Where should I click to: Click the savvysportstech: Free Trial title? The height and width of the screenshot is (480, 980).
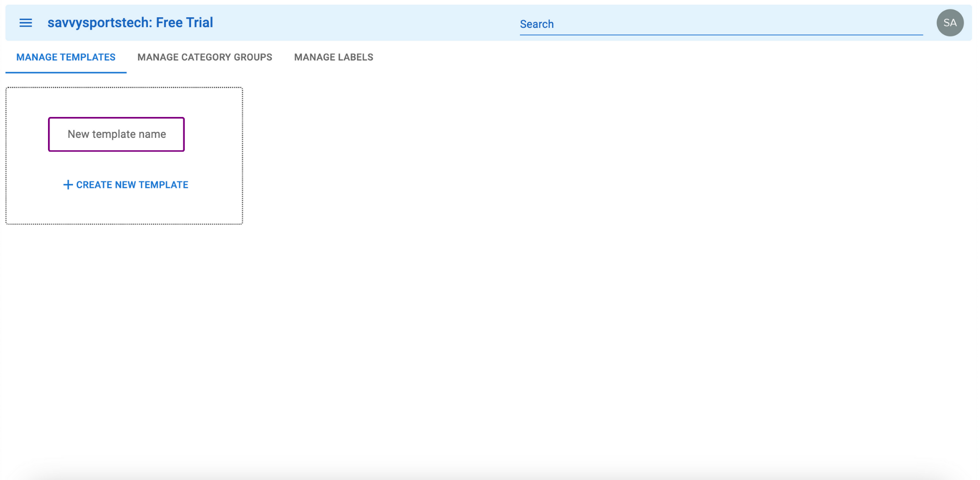coord(130,23)
